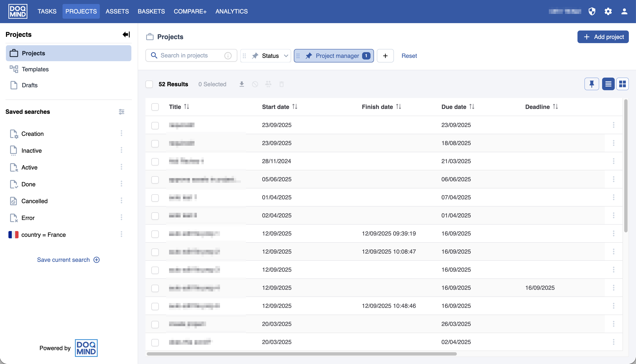Open saved searches settings sliders icon
The height and width of the screenshot is (364, 636).
point(122,112)
